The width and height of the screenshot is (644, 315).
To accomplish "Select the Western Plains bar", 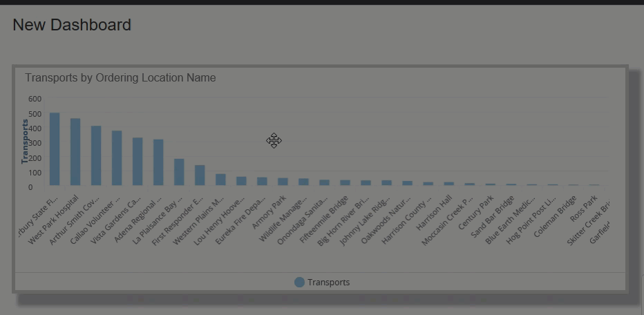I will tap(220, 180).
